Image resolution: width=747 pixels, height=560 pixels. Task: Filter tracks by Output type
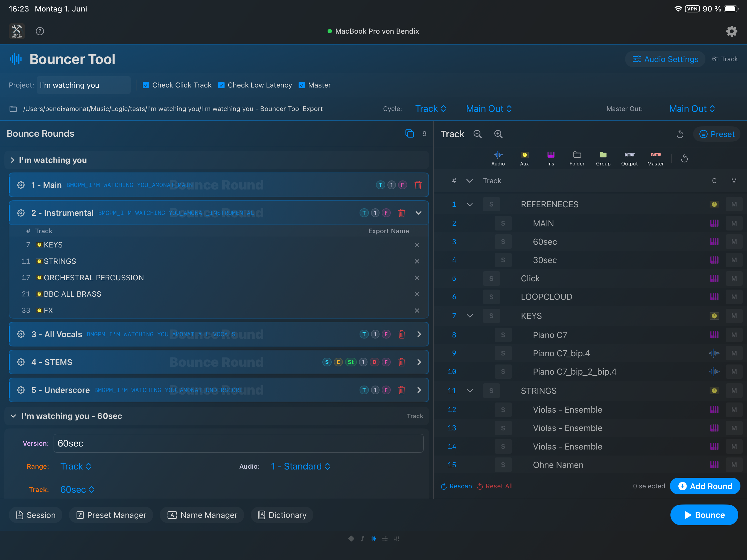click(x=629, y=158)
